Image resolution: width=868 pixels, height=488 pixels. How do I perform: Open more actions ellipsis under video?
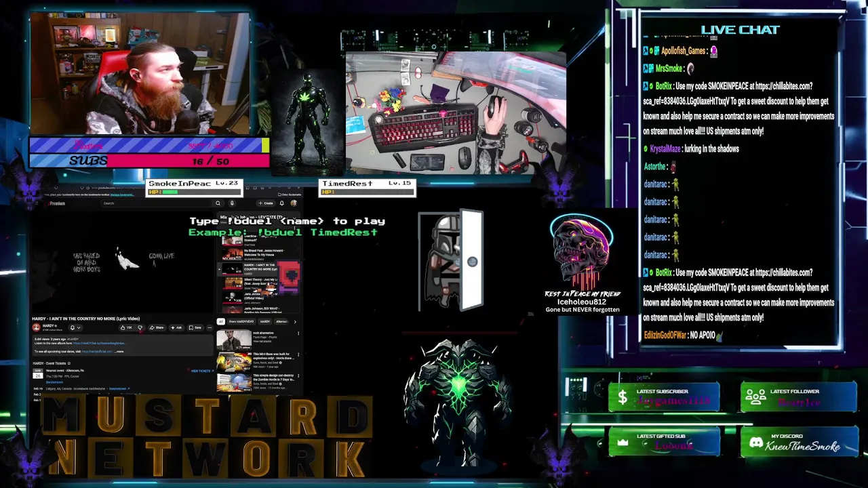(210, 327)
